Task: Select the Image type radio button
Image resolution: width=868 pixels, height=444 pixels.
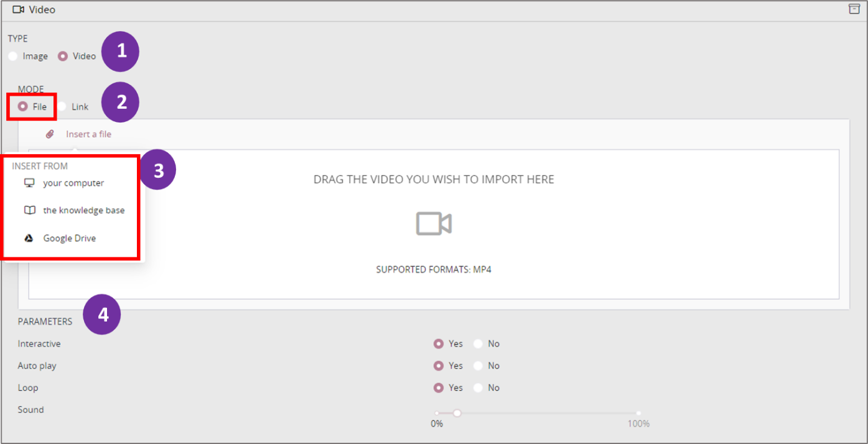Action: click(x=13, y=56)
